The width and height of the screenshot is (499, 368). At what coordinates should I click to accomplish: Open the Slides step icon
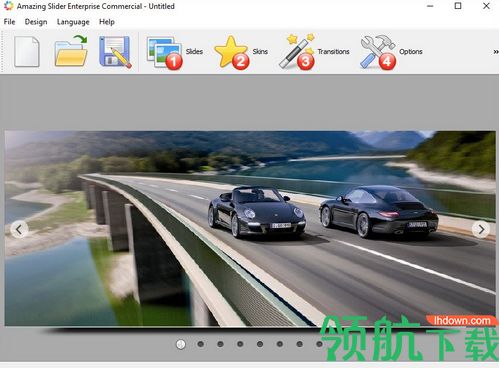(x=165, y=53)
